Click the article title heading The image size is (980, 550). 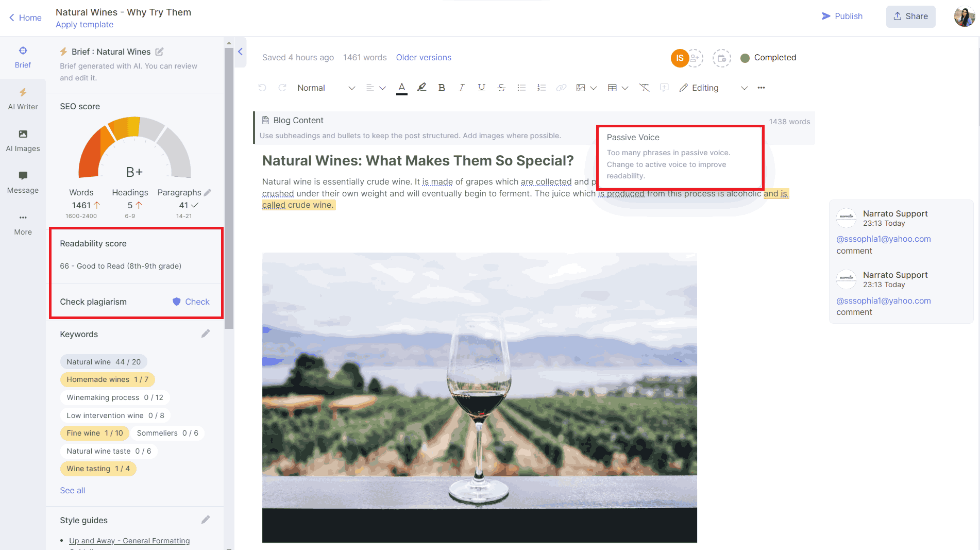[418, 161]
